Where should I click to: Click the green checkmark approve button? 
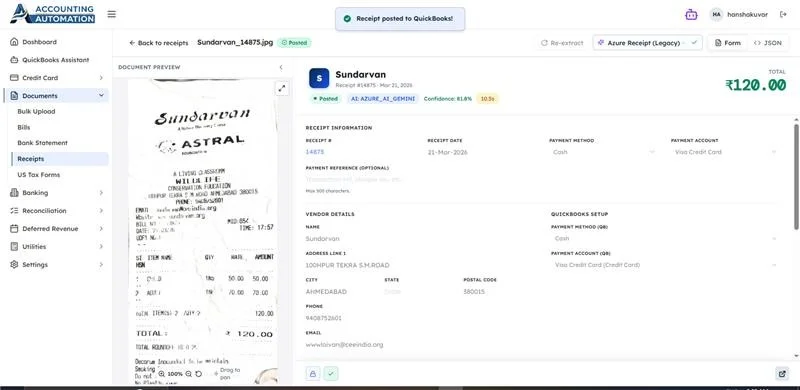coord(331,374)
